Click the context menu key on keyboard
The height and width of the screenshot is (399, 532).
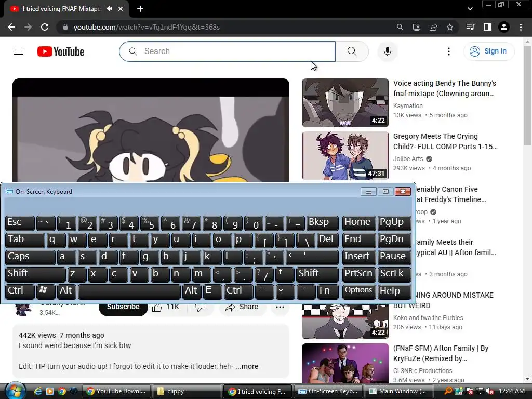coord(212,291)
